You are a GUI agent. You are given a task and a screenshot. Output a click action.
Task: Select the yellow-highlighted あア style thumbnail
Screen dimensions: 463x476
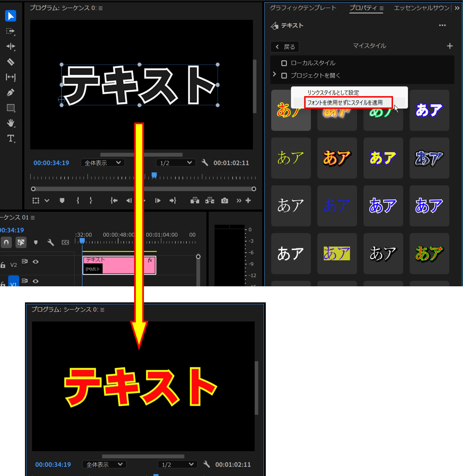pyautogui.click(x=337, y=253)
